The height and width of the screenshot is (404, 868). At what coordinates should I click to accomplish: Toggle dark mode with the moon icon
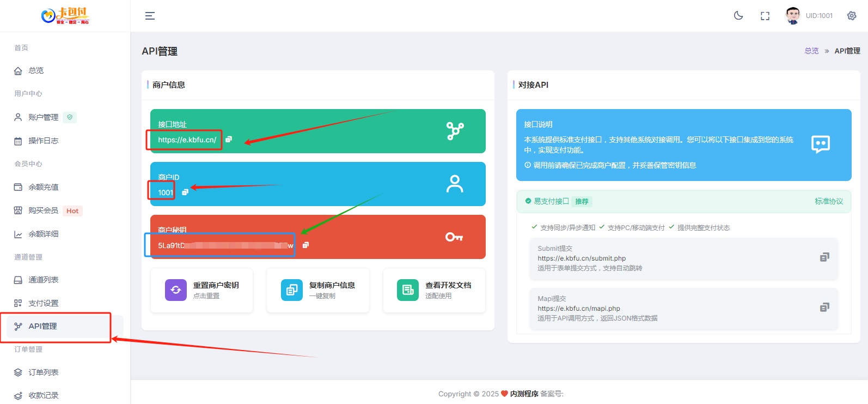[x=738, y=16]
